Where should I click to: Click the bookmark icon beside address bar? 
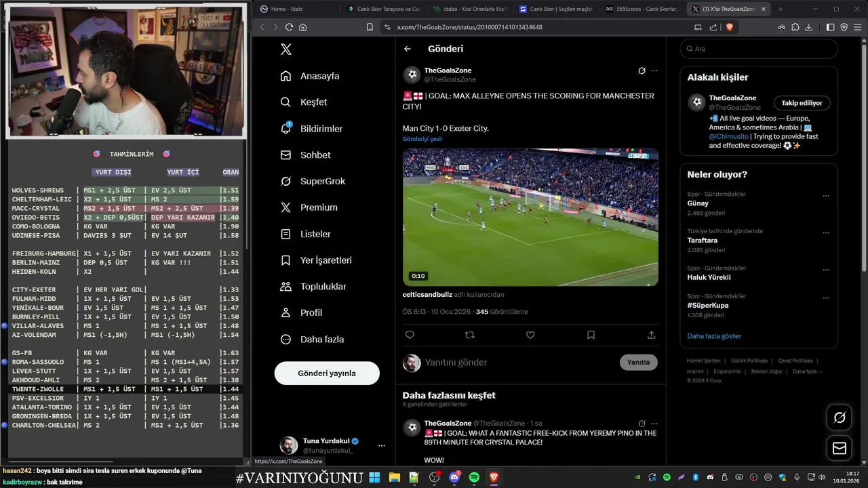tap(370, 27)
